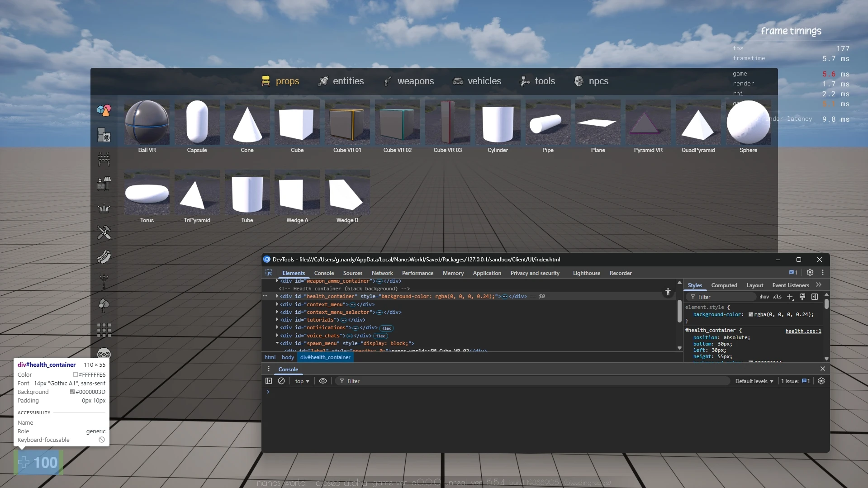This screenshot has height=488, width=868.
Task: Open Default levels log filter dropdown
Action: (754, 381)
